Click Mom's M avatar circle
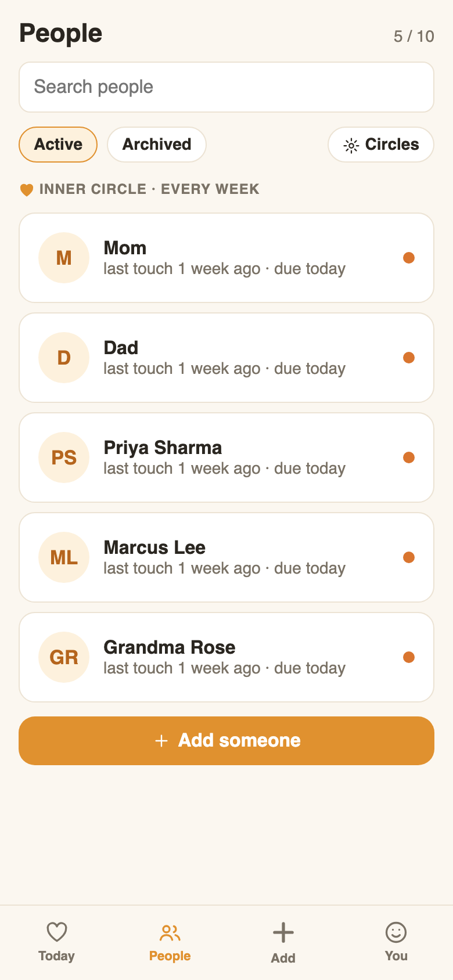The height and width of the screenshot is (980, 453). (x=64, y=258)
